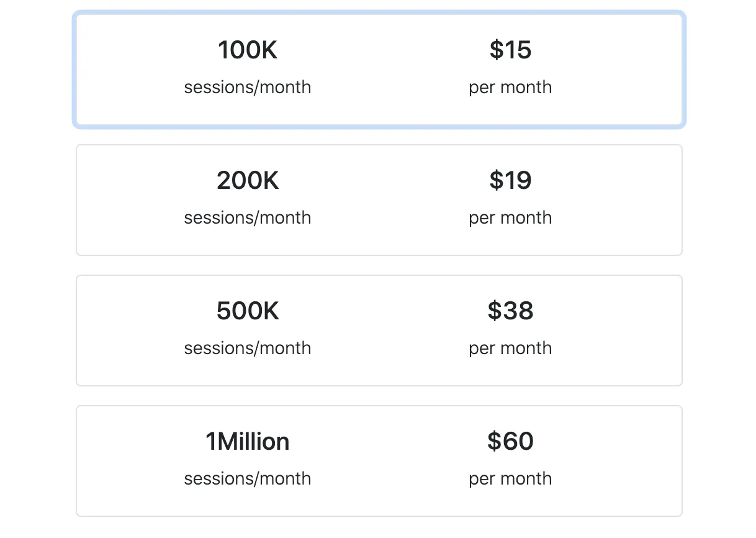Viewport: 756px width, 538px height.
Task: Click the 500K heading text
Action: click(x=248, y=311)
